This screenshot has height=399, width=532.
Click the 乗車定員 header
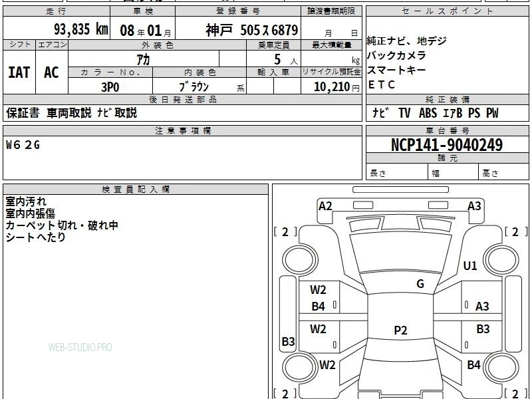click(274, 45)
